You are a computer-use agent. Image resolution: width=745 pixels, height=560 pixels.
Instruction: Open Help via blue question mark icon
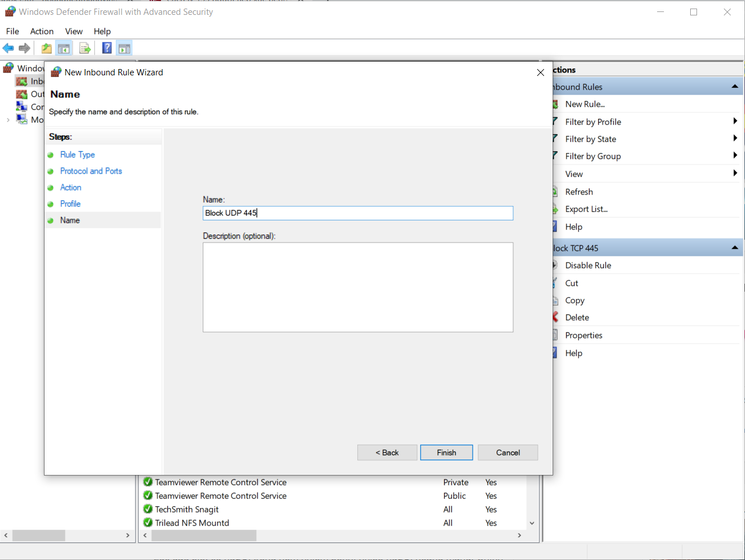click(107, 49)
